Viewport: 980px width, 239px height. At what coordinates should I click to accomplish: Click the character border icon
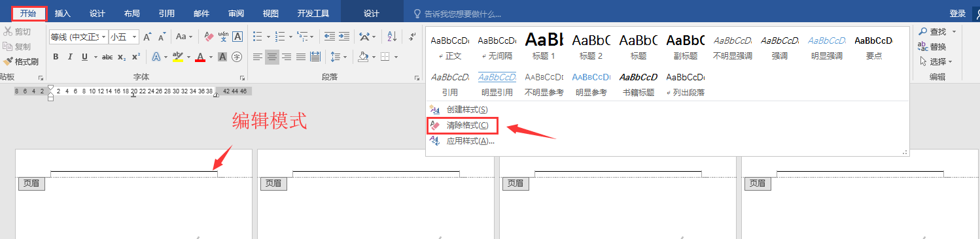point(237,37)
